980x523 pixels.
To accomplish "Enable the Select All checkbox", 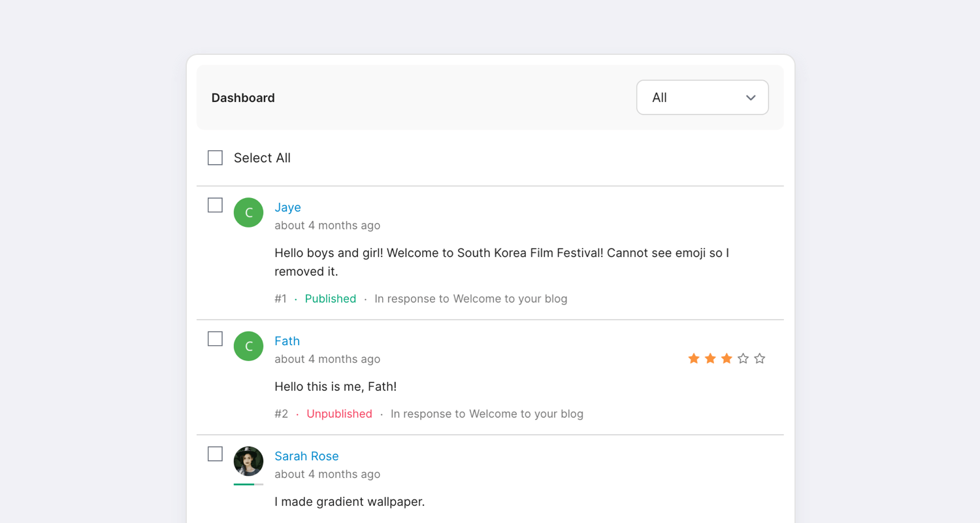I will [215, 157].
